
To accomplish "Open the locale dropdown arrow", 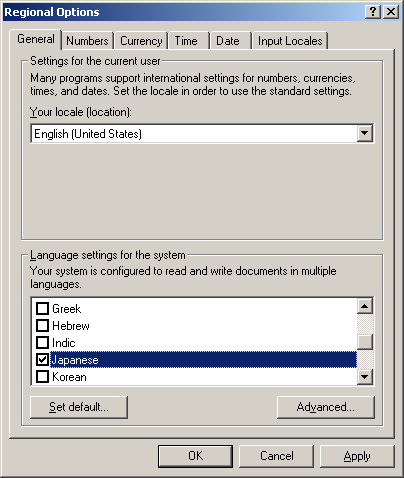I will point(365,134).
